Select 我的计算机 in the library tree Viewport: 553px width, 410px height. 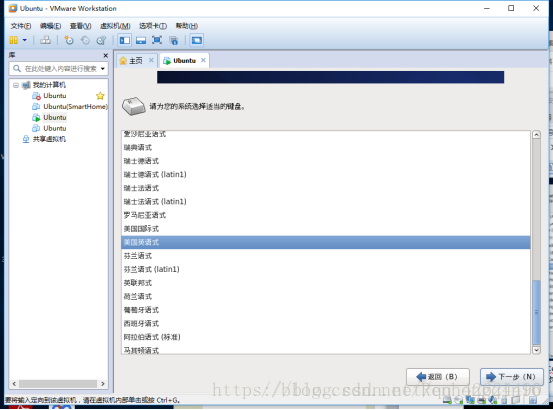coord(49,85)
